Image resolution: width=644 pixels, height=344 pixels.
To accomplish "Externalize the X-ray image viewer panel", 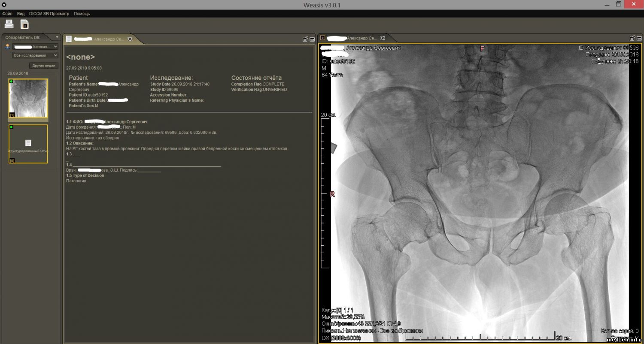I will (x=632, y=39).
